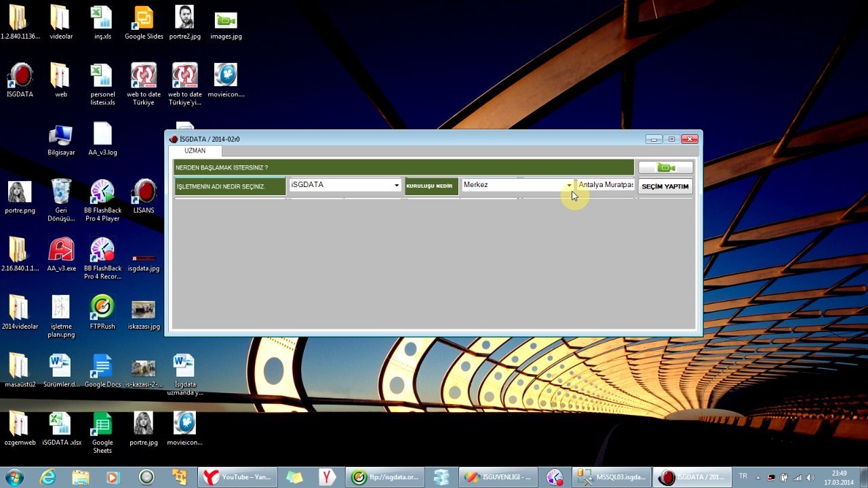Click the İSGDATA taskbar button
This screenshot has width=868, height=488.
[x=692, y=477]
